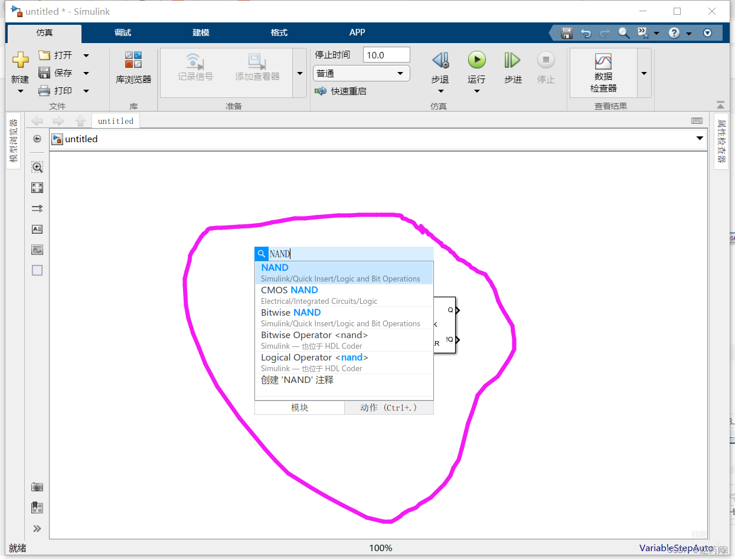Select the untitled model tab
The image size is (735, 560).
click(x=116, y=121)
